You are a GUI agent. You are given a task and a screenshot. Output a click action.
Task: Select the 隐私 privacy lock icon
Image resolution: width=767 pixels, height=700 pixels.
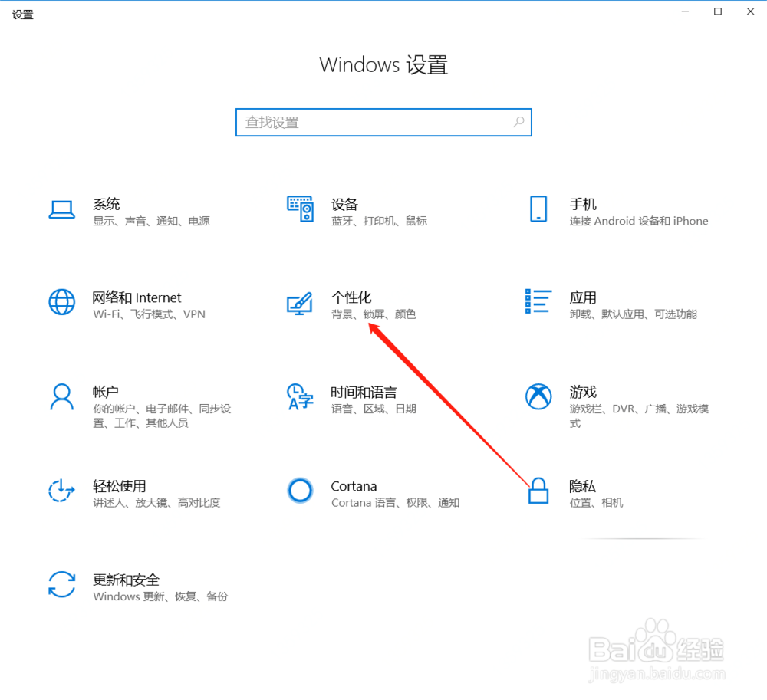point(538,491)
